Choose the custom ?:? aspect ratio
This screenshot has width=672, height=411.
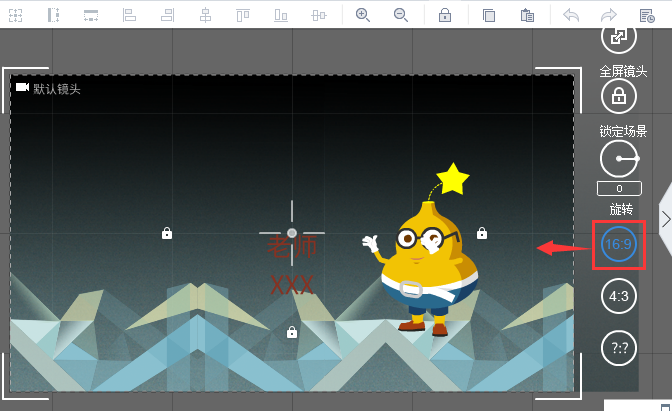coord(619,347)
